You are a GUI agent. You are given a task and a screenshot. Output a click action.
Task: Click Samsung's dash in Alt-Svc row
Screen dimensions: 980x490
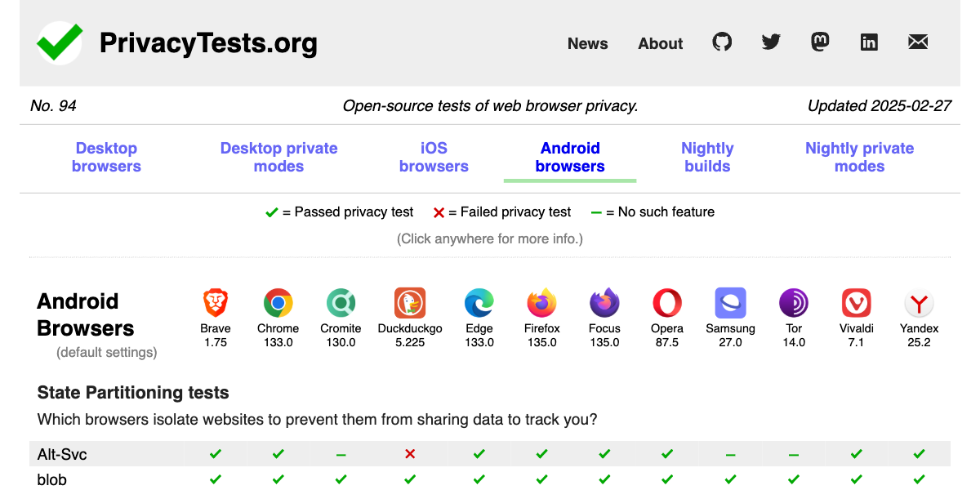tap(730, 454)
